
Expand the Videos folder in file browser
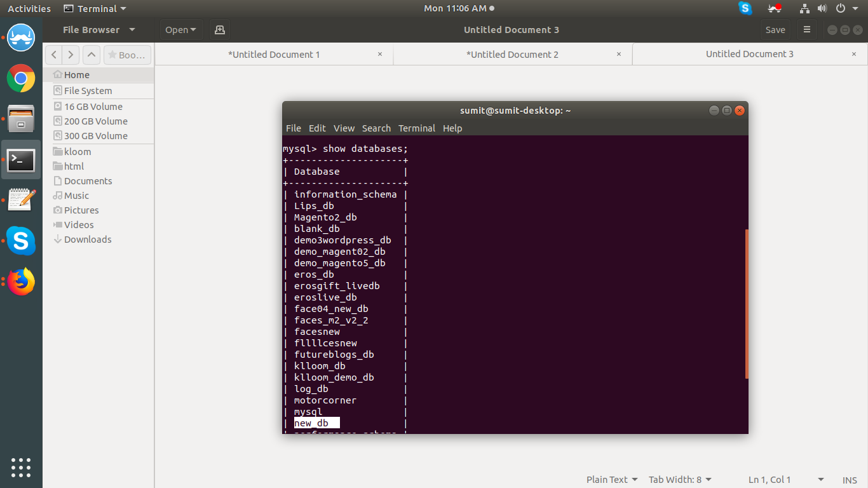[79, 225]
